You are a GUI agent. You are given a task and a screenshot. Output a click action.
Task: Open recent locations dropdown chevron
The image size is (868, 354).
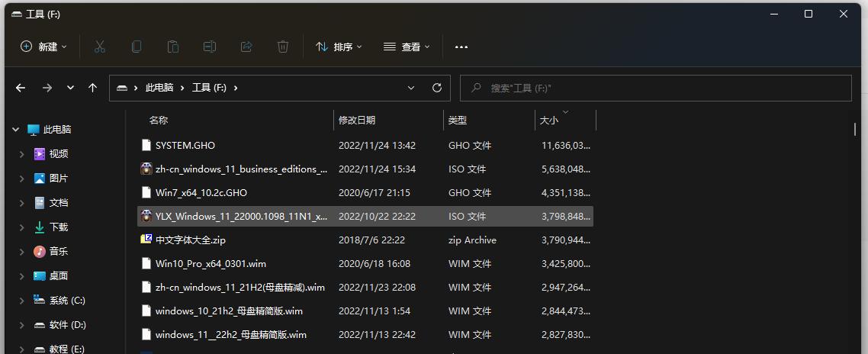pos(70,88)
